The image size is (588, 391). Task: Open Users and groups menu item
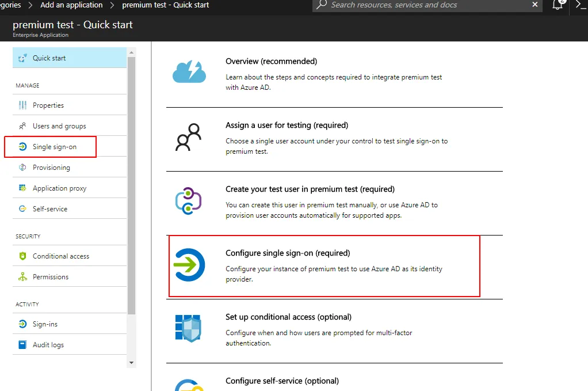point(70,126)
